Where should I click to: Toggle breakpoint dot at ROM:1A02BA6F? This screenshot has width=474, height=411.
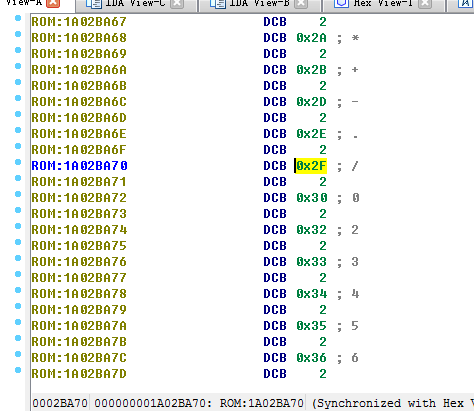(18, 146)
